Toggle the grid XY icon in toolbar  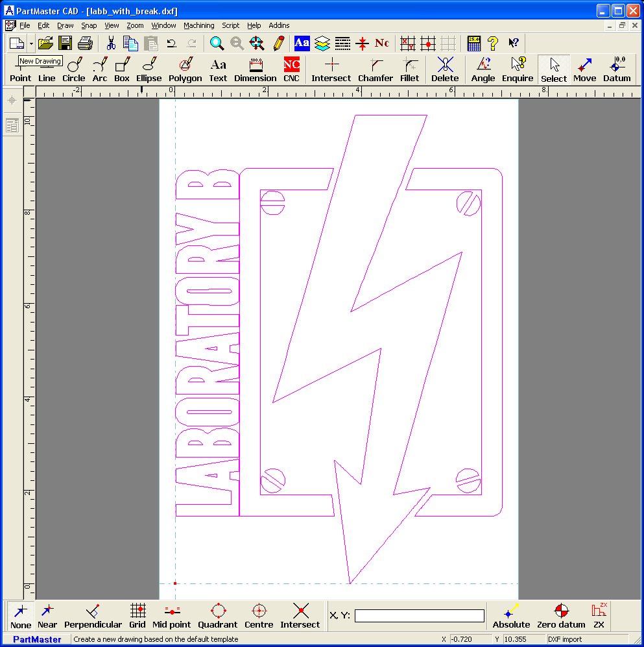point(408,43)
